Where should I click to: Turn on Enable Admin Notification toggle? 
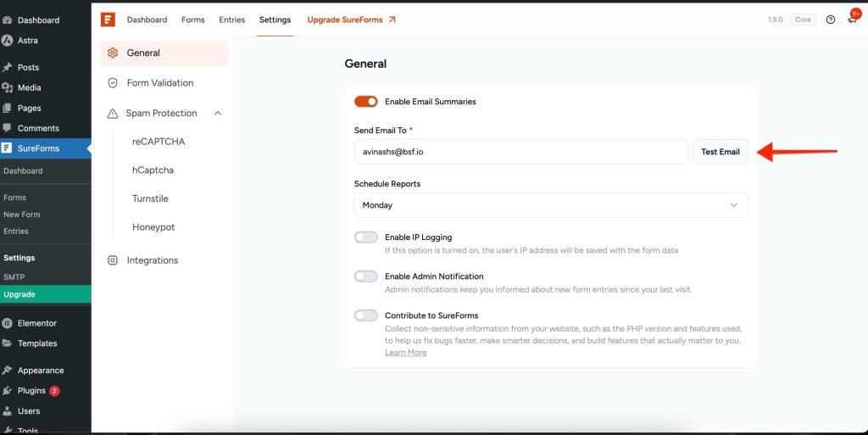(366, 276)
